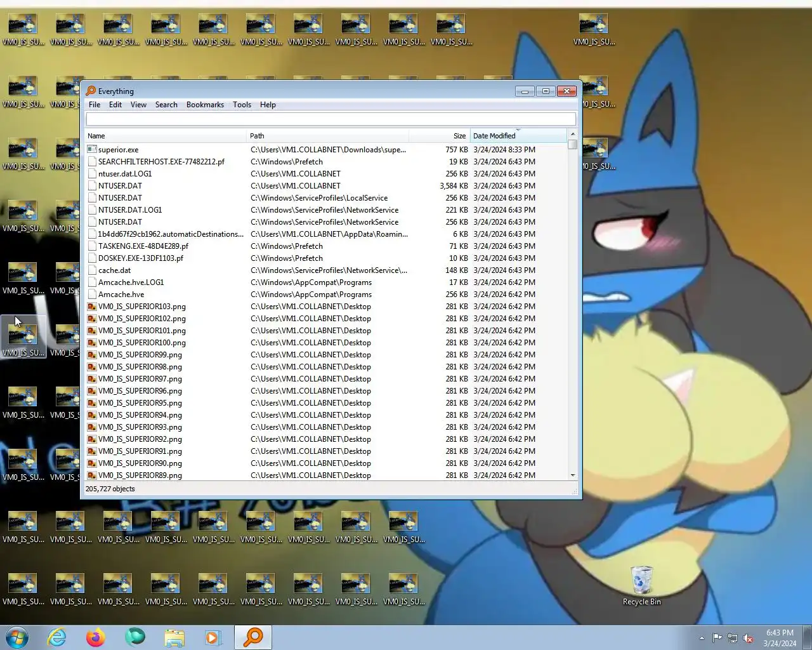Click the 3/24/2024 8:33 PM date cell
The width and height of the screenshot is (812, 650).
pos(504,149)
